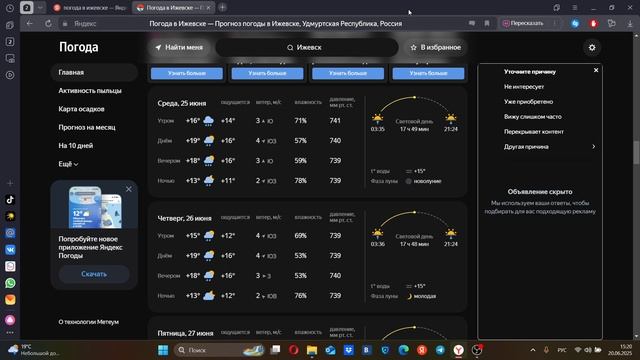Open Карта осадков section
This screenshot has width=640, height=360.
click(81, 109)
